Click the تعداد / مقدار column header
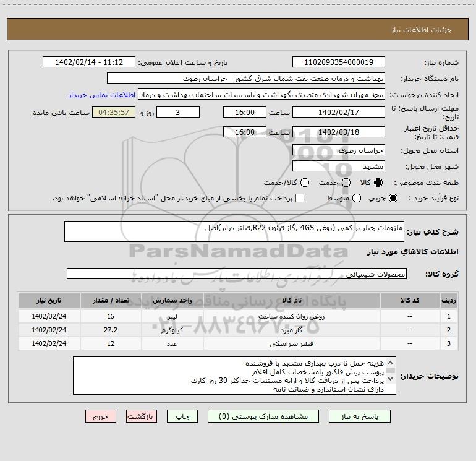476x461 pixels. pyautogui.click(x=111, y=301)
